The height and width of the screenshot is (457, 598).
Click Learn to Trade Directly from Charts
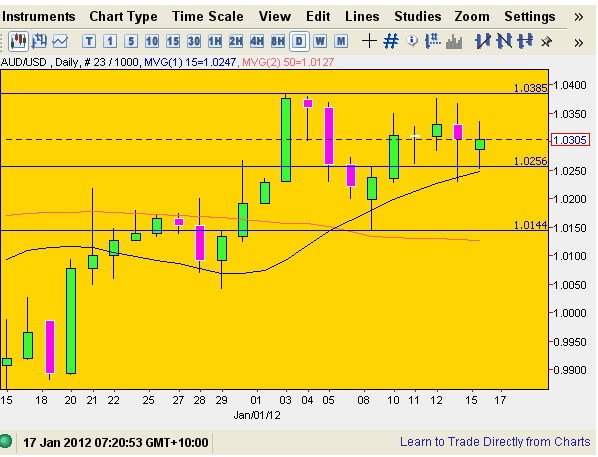[x=495, y=442]
